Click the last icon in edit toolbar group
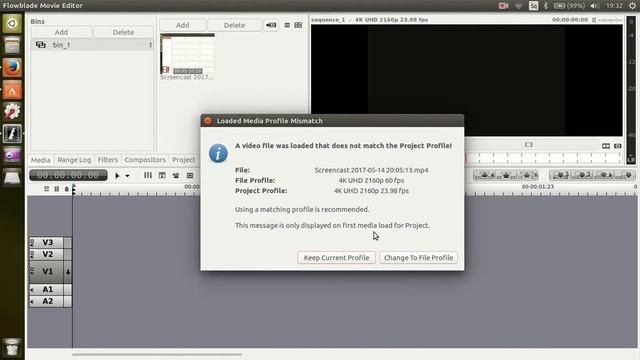 tap(190, 176)
